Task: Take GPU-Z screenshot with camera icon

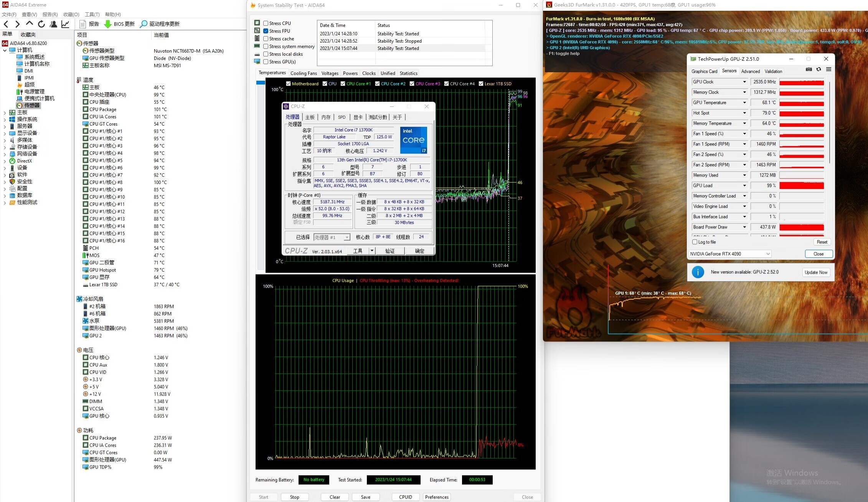Action: coord(809,70)
